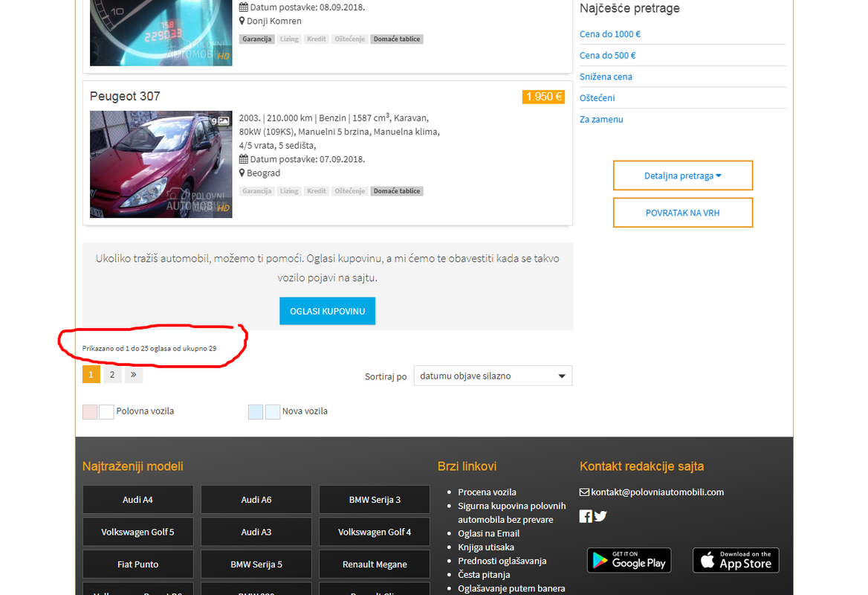Go to results page 2
Viewport: 868px width, 595px height.
pyautogui.click(x=112, y=375)
